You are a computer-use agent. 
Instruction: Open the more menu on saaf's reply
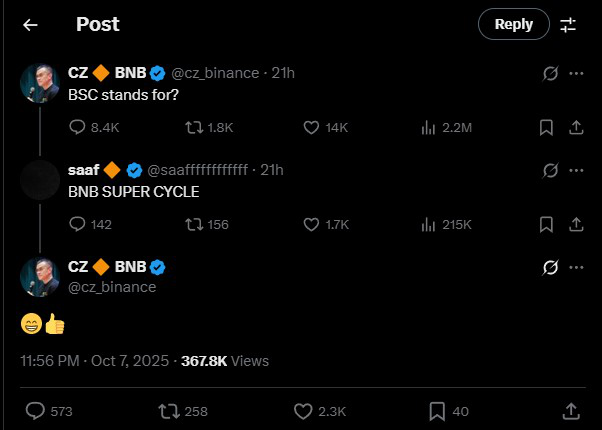[576, 170]
